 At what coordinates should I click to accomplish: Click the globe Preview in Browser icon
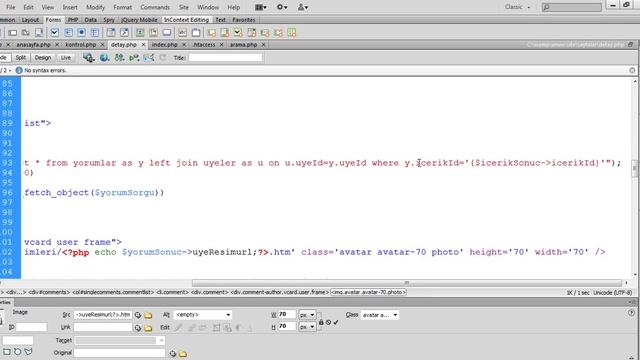tap(104, 58)
